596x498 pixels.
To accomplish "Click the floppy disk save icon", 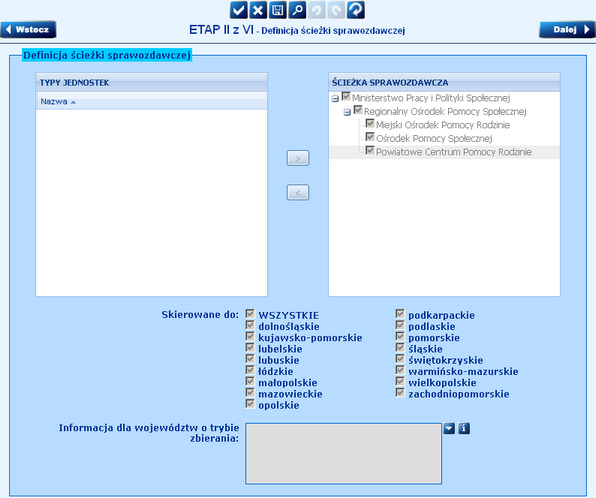I will 278,10.
